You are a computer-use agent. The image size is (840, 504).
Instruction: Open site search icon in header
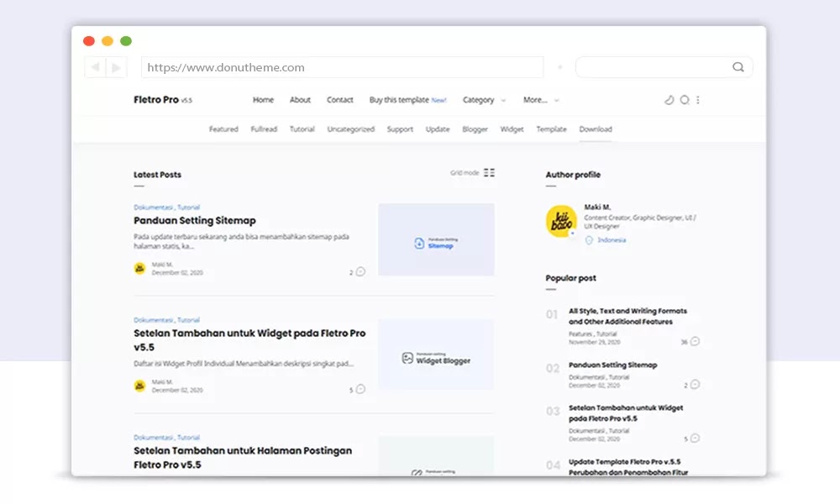(685, 100)
